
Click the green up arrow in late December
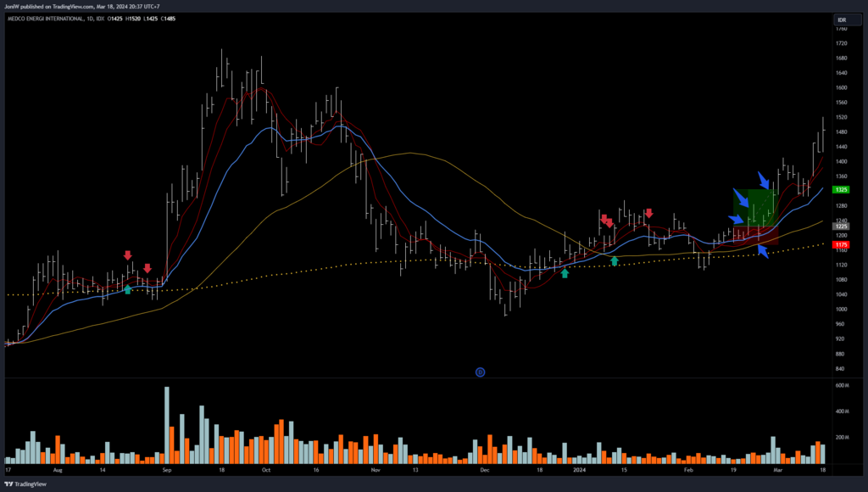click(x=565, y=273)
